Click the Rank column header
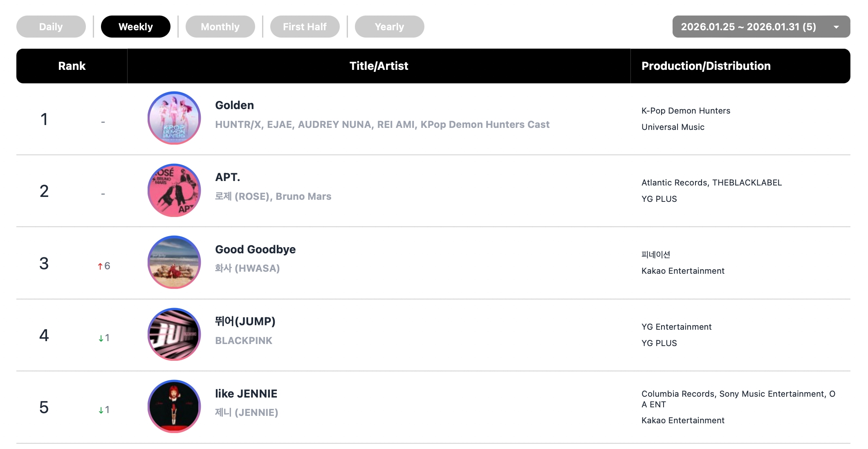 click(x=72, y=66)
